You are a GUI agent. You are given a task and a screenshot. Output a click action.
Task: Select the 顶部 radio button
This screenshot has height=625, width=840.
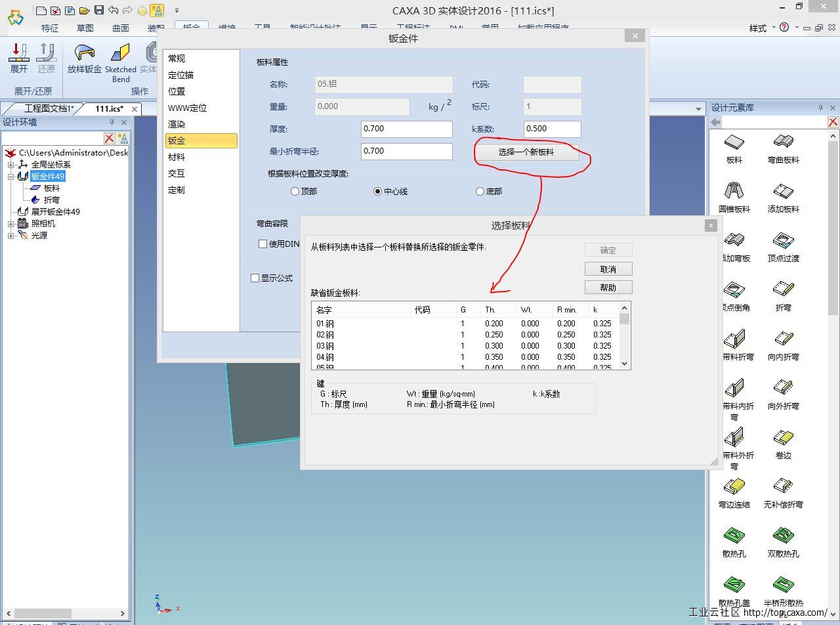click(295, 192)
